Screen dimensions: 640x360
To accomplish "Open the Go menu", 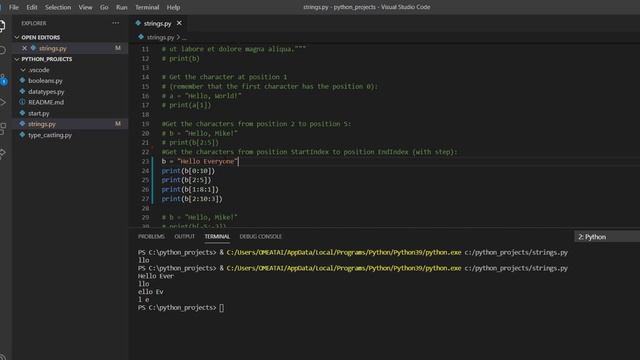I will click(104, 7).
